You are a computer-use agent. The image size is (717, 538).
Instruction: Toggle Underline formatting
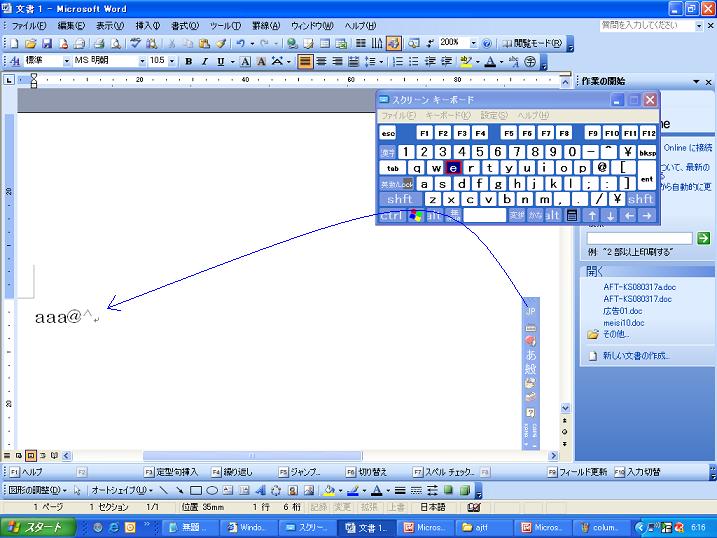(x=220, y=61)
